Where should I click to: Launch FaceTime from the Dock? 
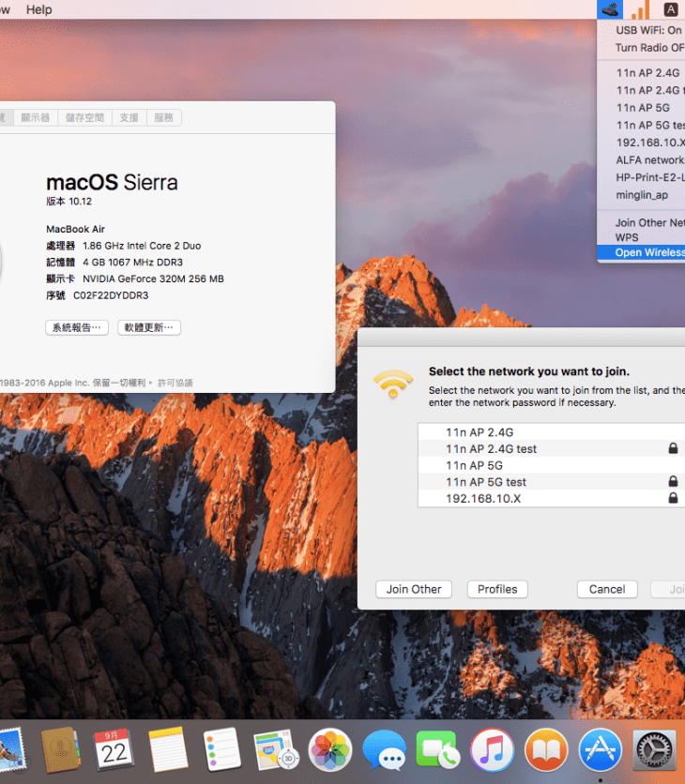tap(437, 750)
